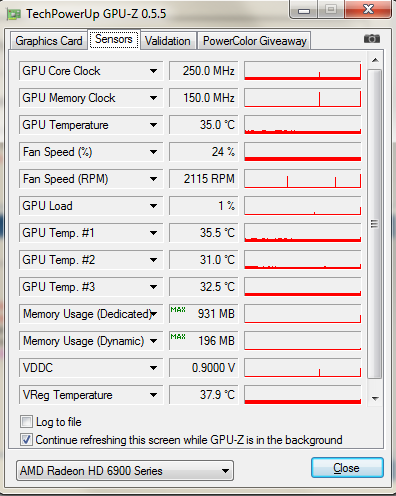This screenshot has width=396, height=496.
Task: Open the Validation tab
Action: [168, 41]
